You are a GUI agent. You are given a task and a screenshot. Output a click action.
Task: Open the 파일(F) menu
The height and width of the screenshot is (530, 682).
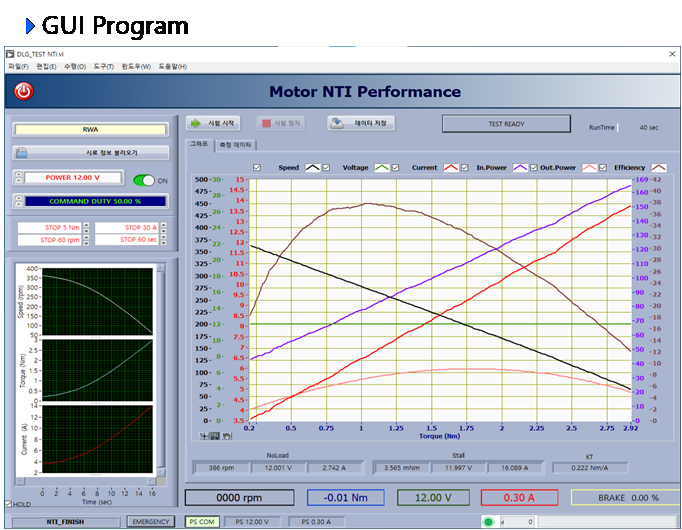pos(18,67)
